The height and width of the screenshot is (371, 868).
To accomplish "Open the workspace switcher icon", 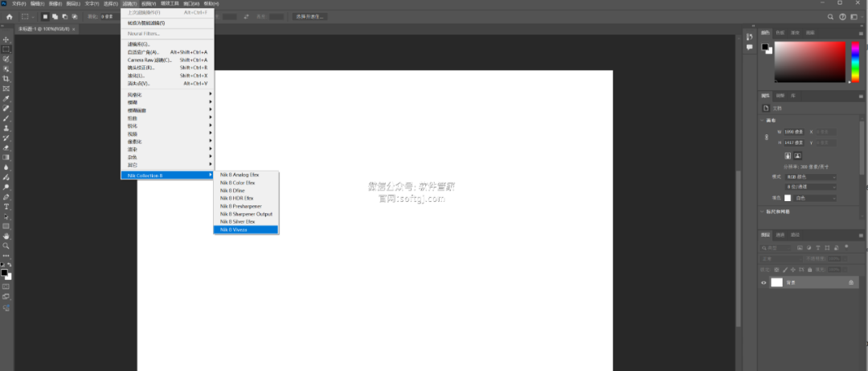I will [x=856, y=17].
